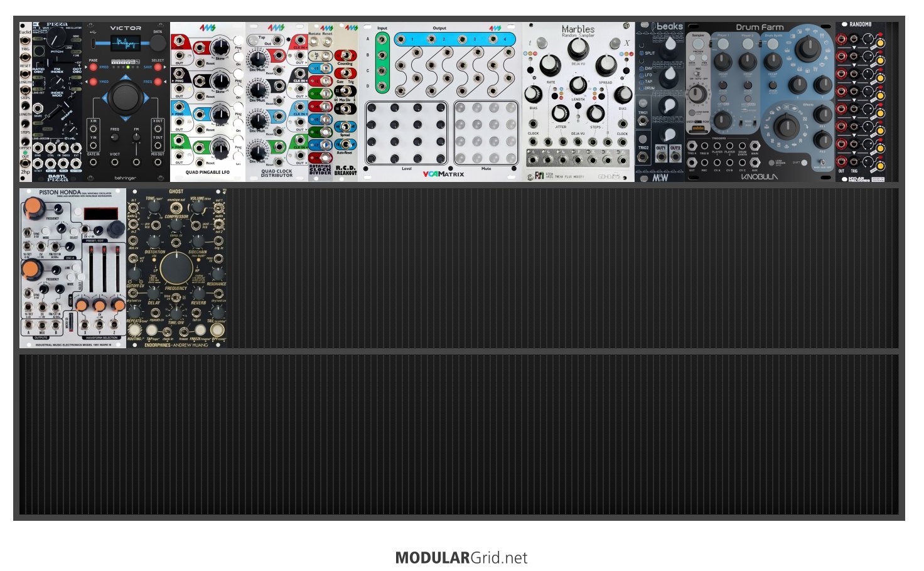
Task: Click the 4ms logo on the VCA Matrix
Action: pos(495,28)
